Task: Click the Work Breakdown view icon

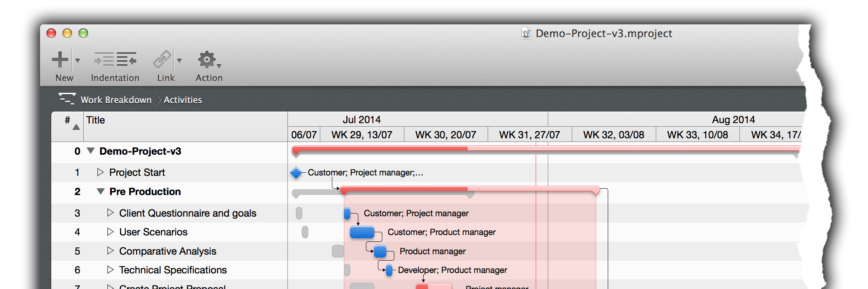Action: coord(67,99)
